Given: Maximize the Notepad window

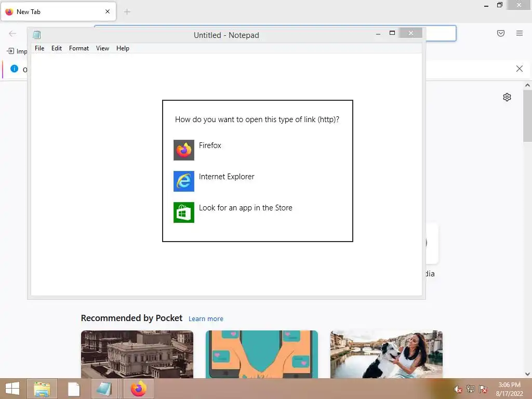Looking at the screenshot, I should click(x=392, y=33).
